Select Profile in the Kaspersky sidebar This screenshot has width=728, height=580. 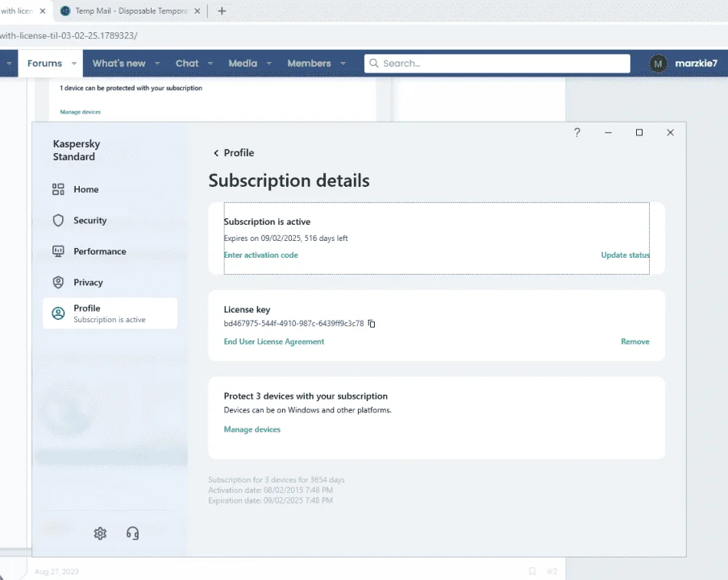pos(110,313)
